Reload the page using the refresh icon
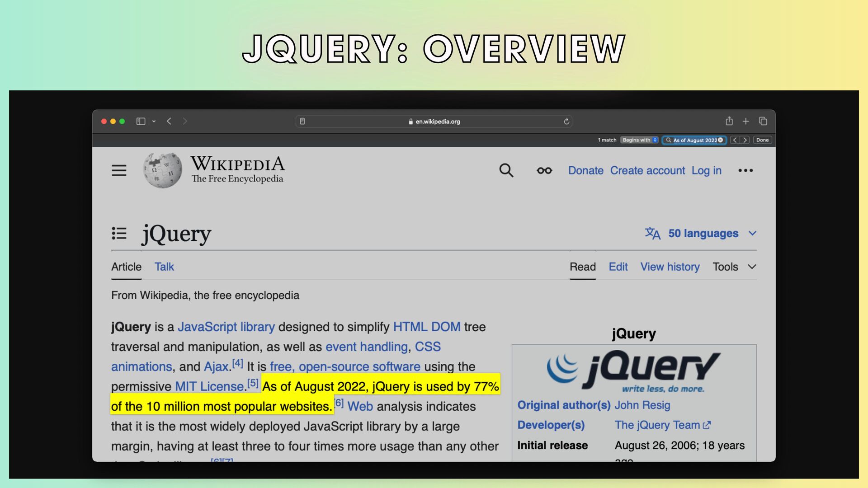The width and height of the screenshot is (868, 488). [566, 121]
